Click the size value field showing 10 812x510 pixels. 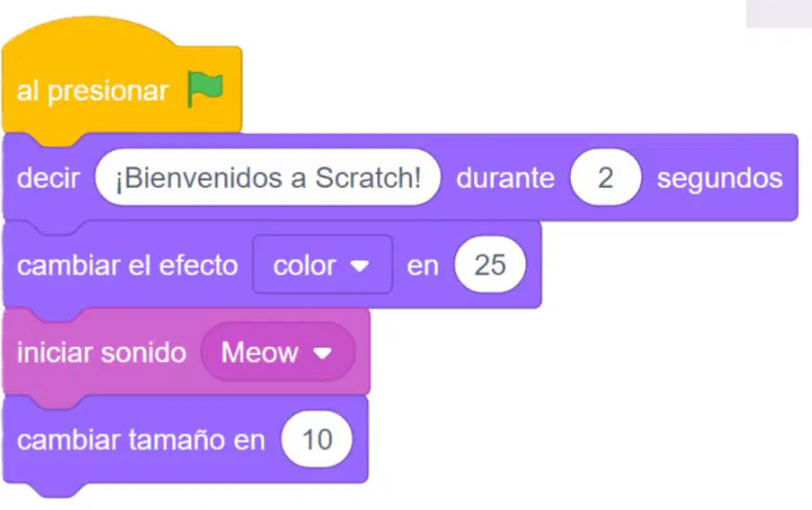[317, 439]
